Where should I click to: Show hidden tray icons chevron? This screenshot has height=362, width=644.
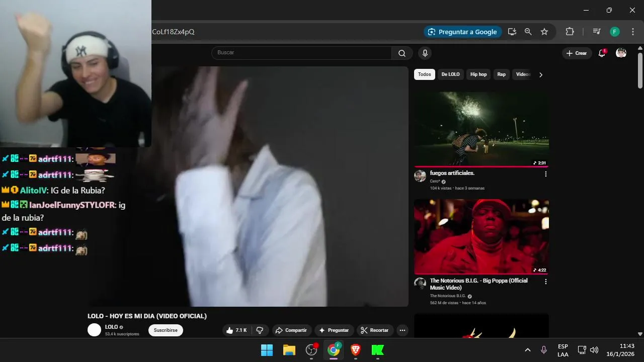click(528, 350)
